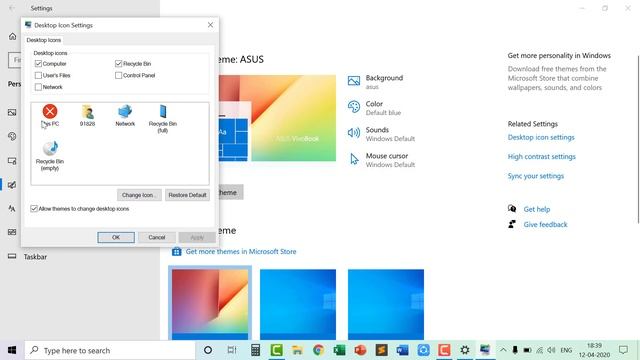Image resolution: width=640 pixels, height=360 pixels.
Task: Click the Restore Default button
Action: 187,195
